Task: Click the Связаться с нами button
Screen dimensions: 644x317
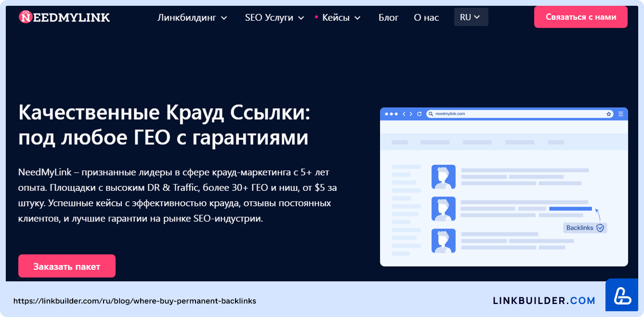Action: (581, 17)
